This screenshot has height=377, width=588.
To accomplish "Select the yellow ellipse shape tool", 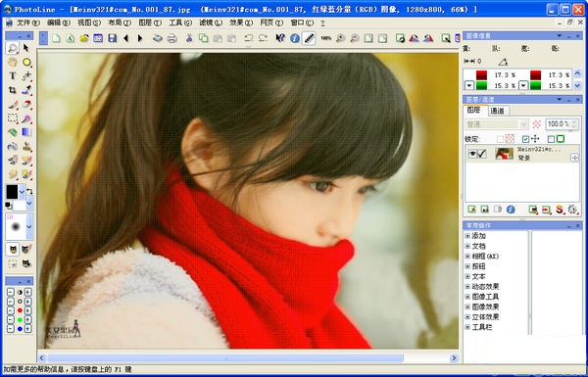I will coord(26,62).
